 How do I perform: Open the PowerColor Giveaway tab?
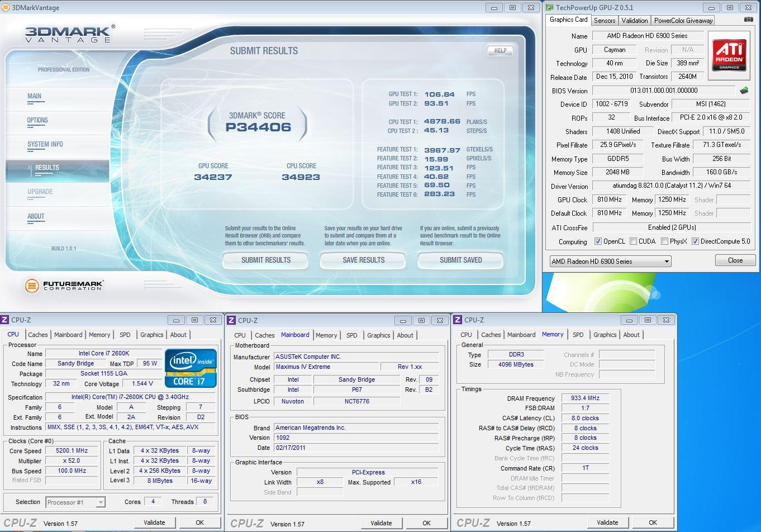coord(683,21)
